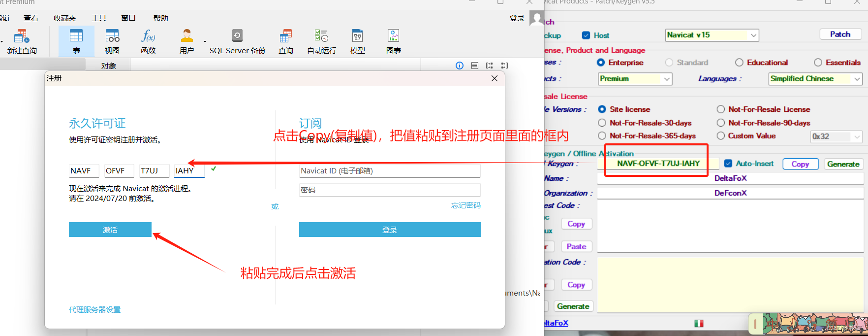Switch to the 对象 objects tab
This screenshot has height=336, width=868.
pyautogui.click(x=108, y=65)
